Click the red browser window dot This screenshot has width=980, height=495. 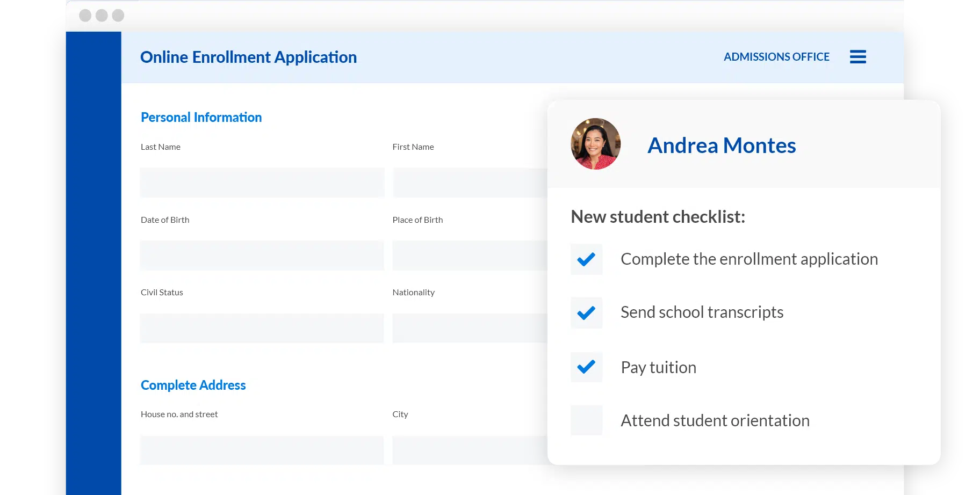coord(85,15)
